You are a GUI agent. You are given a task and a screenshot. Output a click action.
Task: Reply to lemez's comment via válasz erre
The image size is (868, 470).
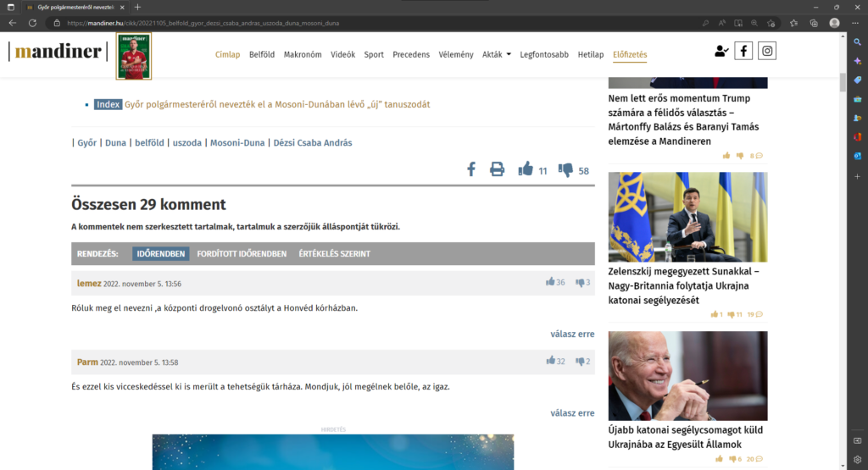pos(572,335)
